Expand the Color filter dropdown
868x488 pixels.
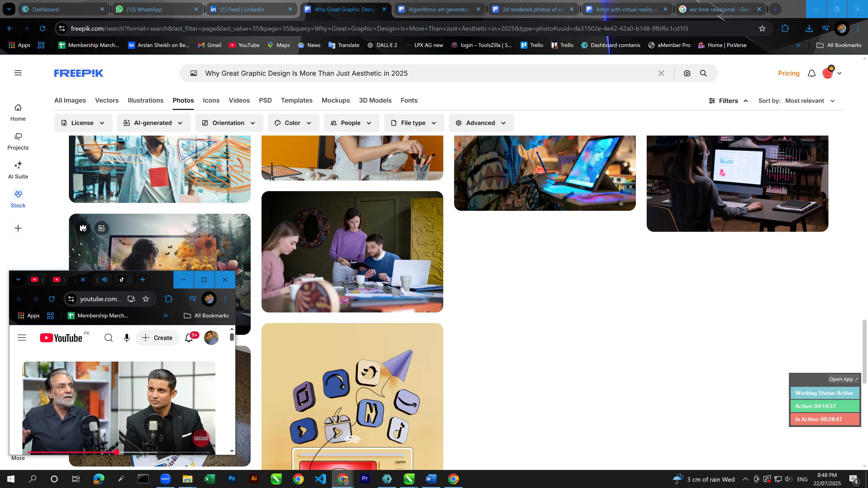293,123
